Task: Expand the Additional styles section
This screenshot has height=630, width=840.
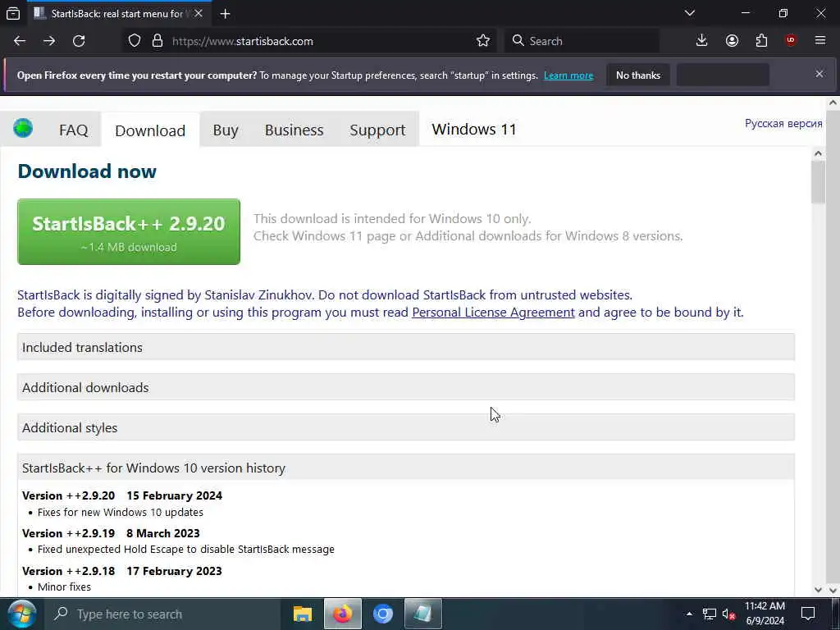Action: (405, 427)
